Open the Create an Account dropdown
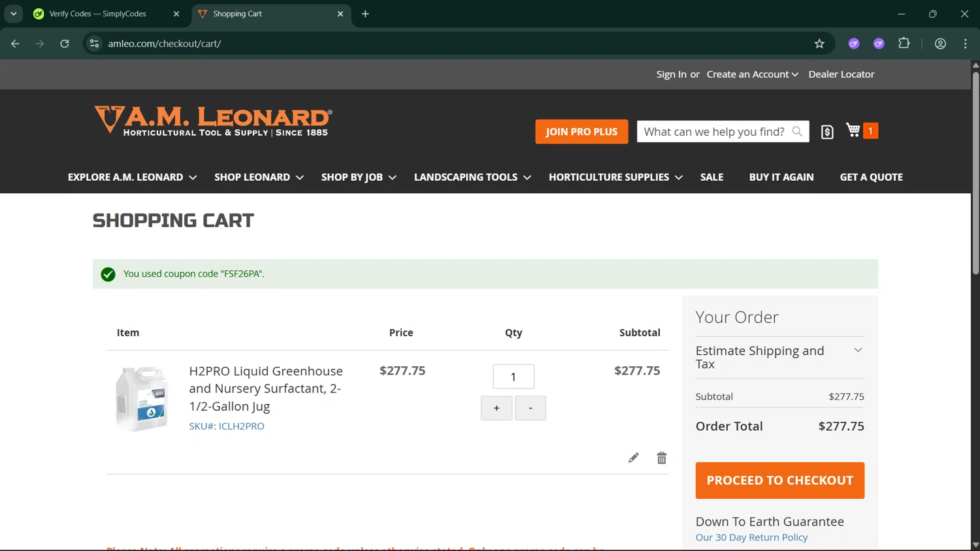980x551 pixels. tap(752, 74)
